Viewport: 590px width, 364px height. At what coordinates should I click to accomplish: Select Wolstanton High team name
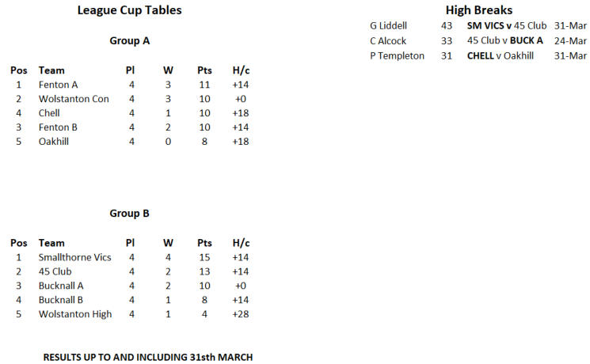pos(74,314)
